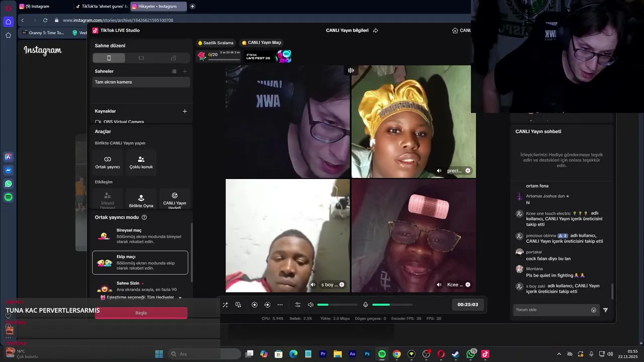Select the Ekip maçı mode
The width and height of the screenshot is (644, 362).
140,262
